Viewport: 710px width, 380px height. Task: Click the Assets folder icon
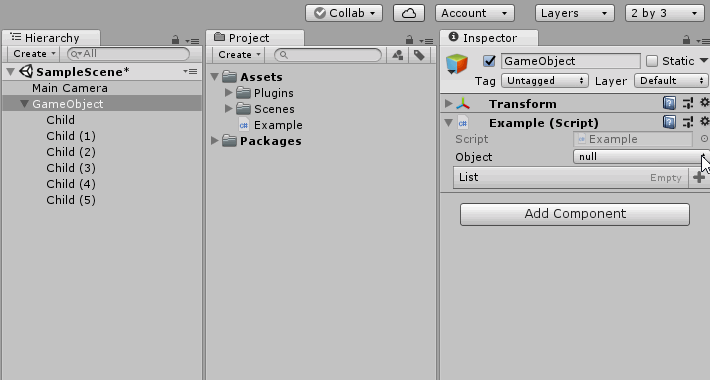pyautogui.click(x=230, y=77)
